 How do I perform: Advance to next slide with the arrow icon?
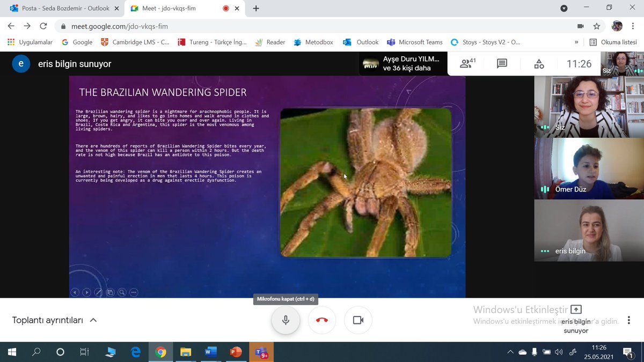[86, 292]
